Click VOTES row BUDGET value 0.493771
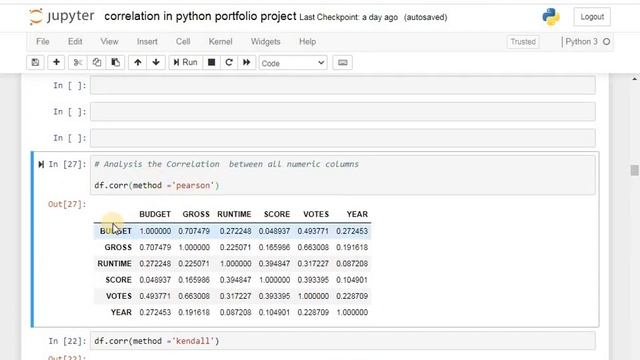The height and width of the screenshot is (360, 640). (155, 296)
